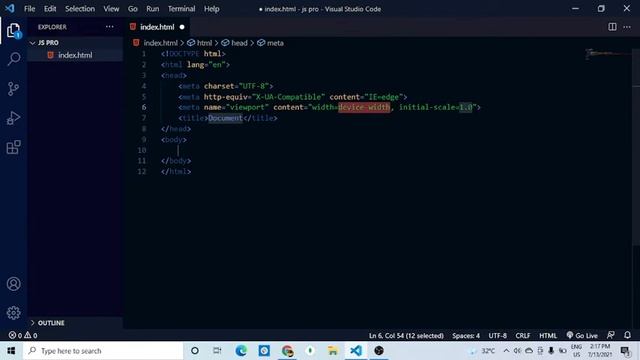Open the Accounts menu icon

point(13,284)
